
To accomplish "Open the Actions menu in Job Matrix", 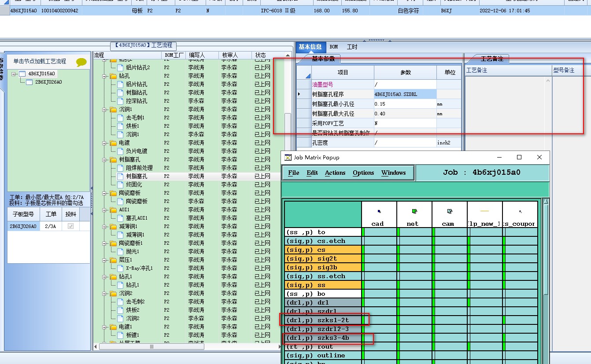I will click(335, 173).
